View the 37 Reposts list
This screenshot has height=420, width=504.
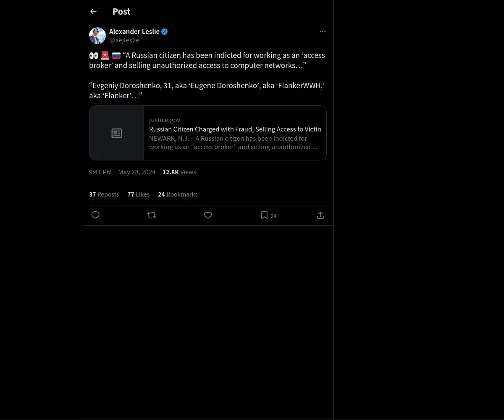point(104,194)
